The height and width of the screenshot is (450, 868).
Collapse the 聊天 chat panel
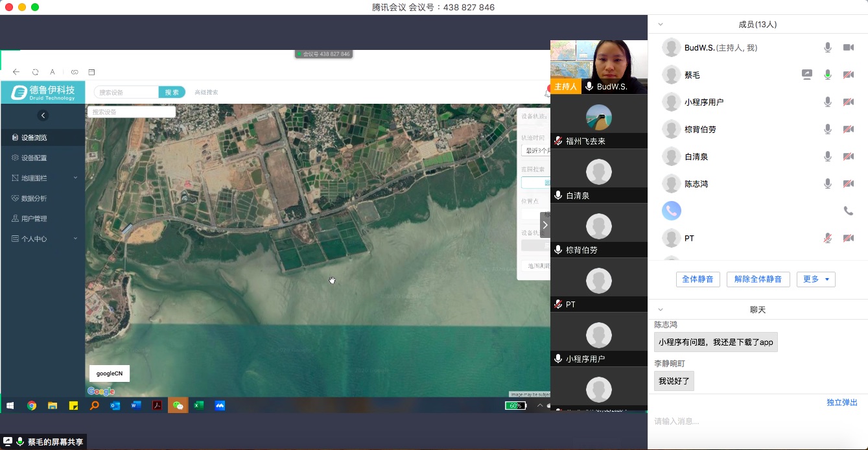(x=661, y=310)
